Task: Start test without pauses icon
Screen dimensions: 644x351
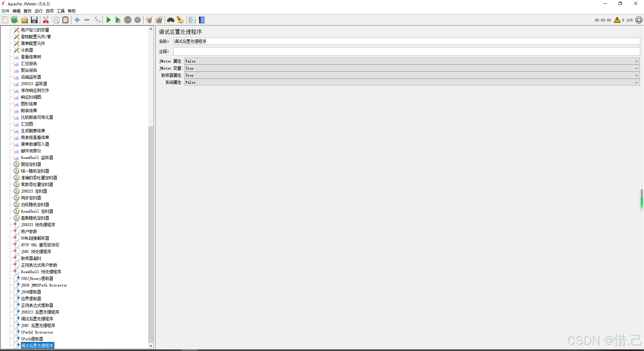Action: (x=118, y=20)
